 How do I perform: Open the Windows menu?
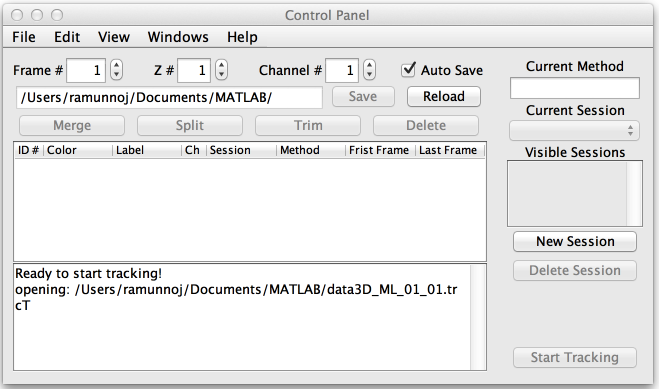(x=178, y=37)
